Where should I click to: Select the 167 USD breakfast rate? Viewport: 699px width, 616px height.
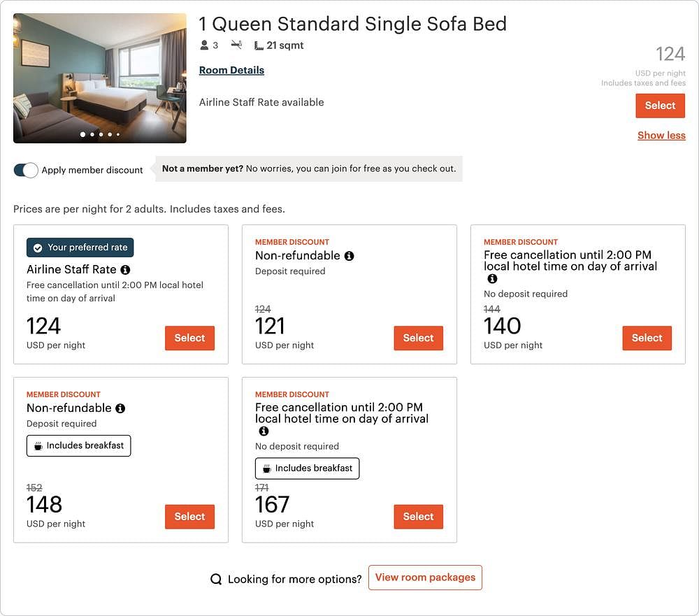pos(418,517)
